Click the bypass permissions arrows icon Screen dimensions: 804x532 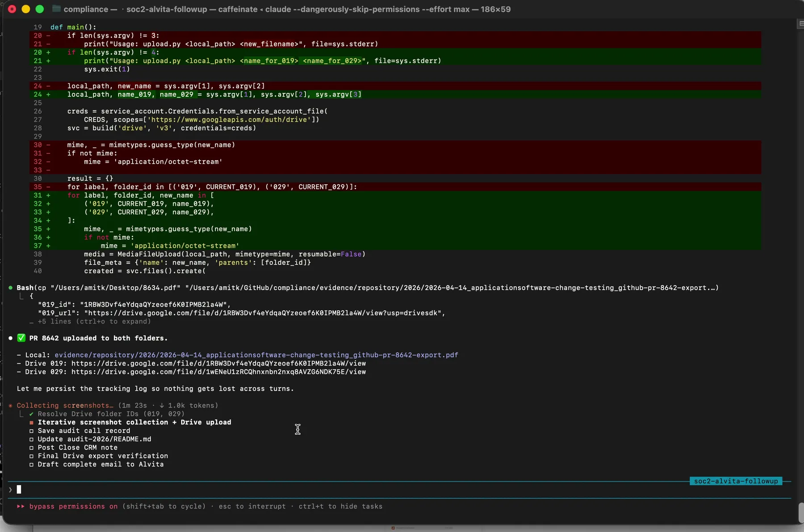[20, 507]
